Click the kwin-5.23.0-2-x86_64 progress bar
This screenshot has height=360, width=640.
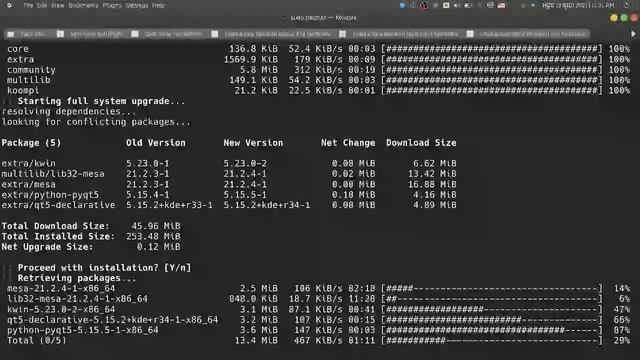pos(492,309)
